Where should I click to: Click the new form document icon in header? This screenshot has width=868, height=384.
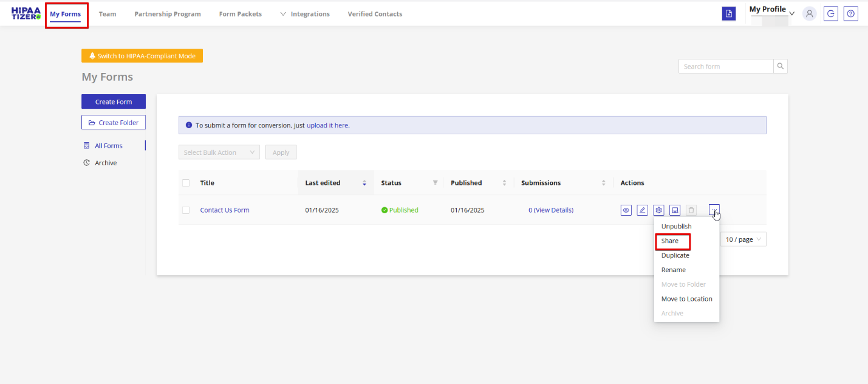[728, 14]
